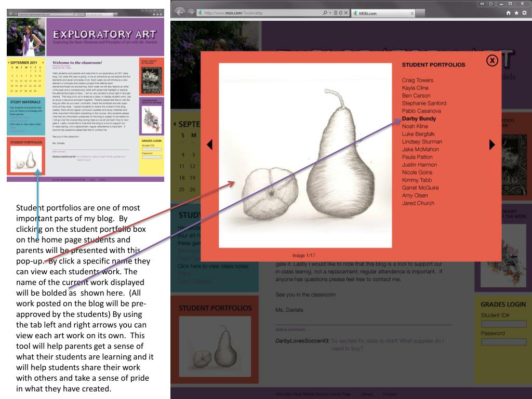Screen dimensions: 532x399
Task: Go back using the large browser's back arrow
Action: click(x=179, y=12)
